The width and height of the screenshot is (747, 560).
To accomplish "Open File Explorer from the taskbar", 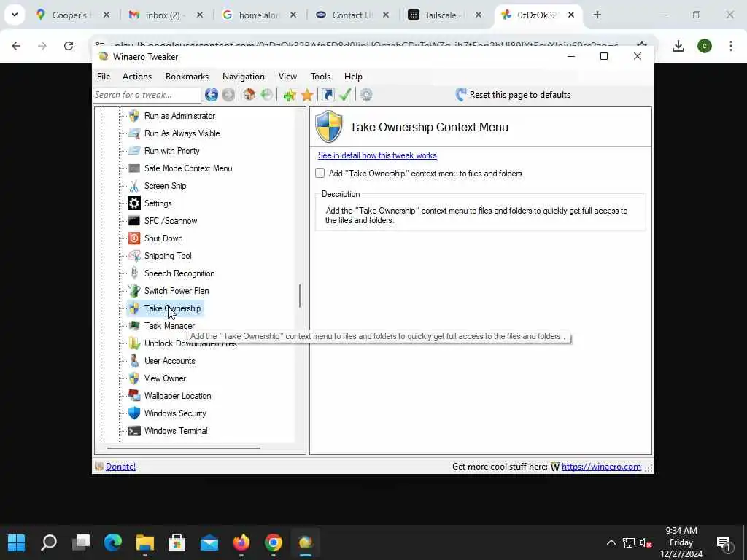I will tap(145, 542).
